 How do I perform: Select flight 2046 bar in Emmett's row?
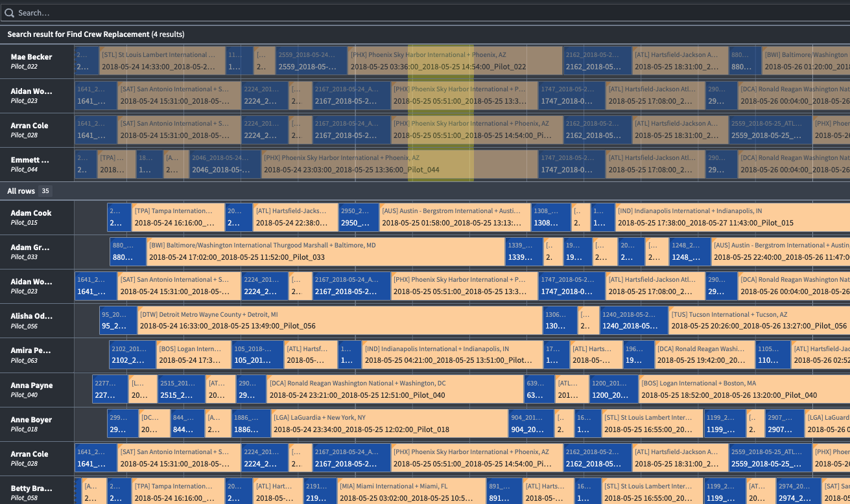tap(225, 165)
